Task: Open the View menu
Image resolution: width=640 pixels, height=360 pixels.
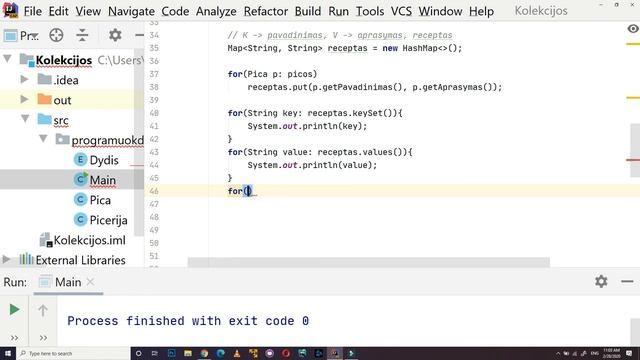Action: pyautogui.click(x=88, y=11)
